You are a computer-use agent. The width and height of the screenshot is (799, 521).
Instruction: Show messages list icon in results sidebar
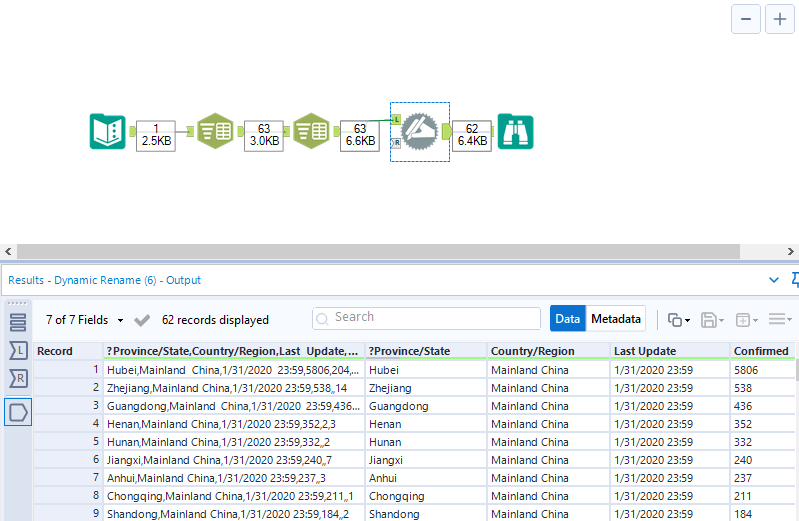coord(18,322)
